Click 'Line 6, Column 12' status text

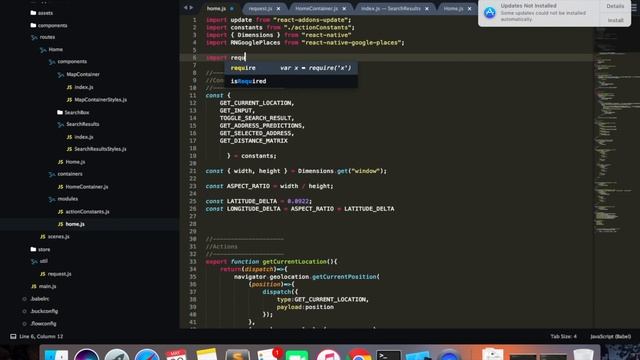41,337
